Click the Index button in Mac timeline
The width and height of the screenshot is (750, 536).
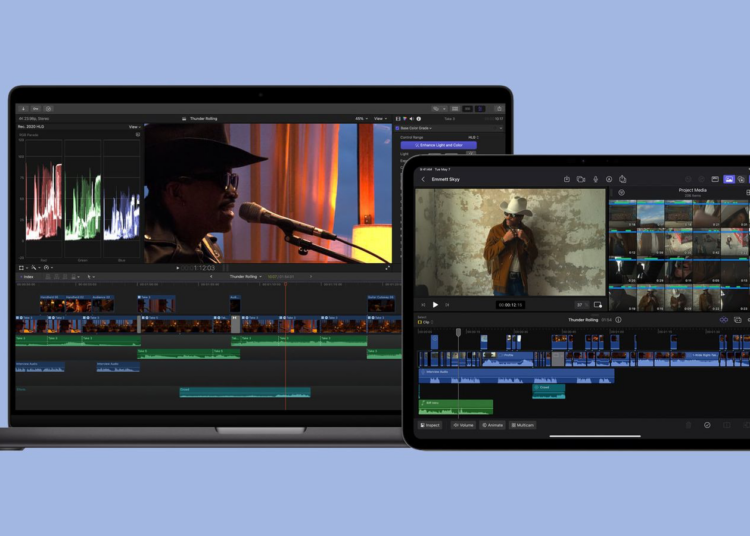click(x=27, y=276)
